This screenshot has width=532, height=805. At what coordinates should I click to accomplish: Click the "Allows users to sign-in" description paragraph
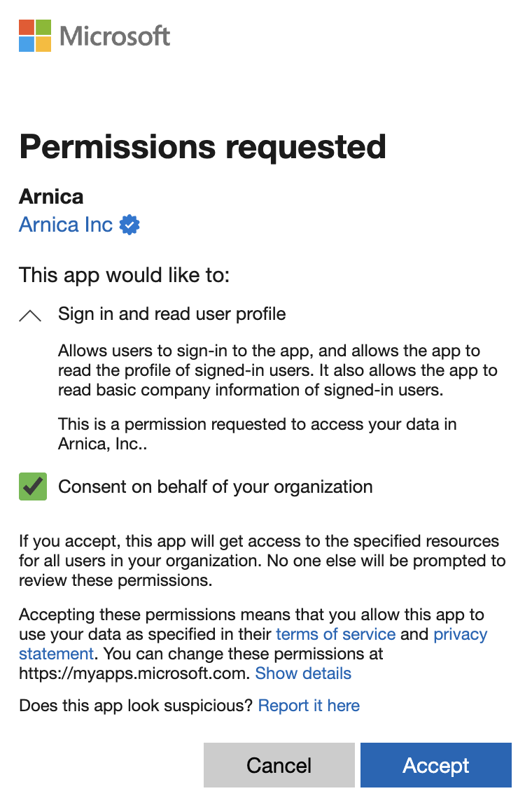278,370
